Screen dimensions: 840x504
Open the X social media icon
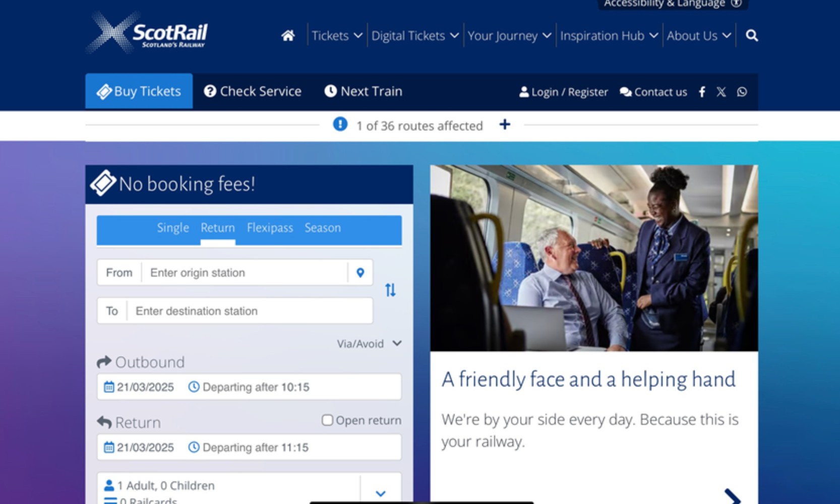[721, 92]
